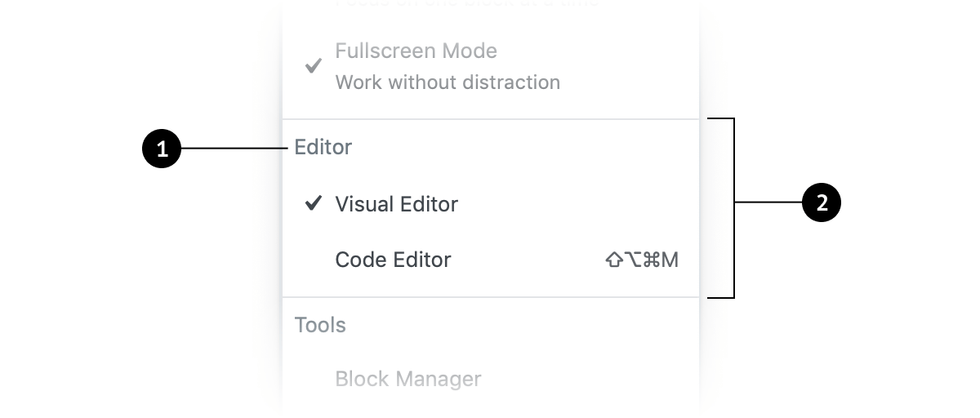Click the Option key symbol in the shortcut

[x=631, y=260]
